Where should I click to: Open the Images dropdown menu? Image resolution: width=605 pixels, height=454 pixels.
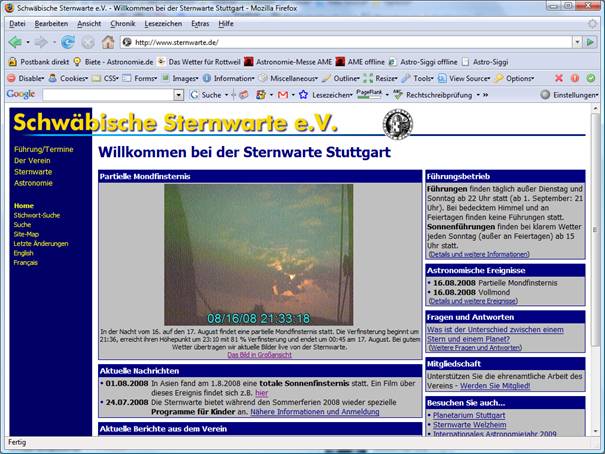pos(180,78)
